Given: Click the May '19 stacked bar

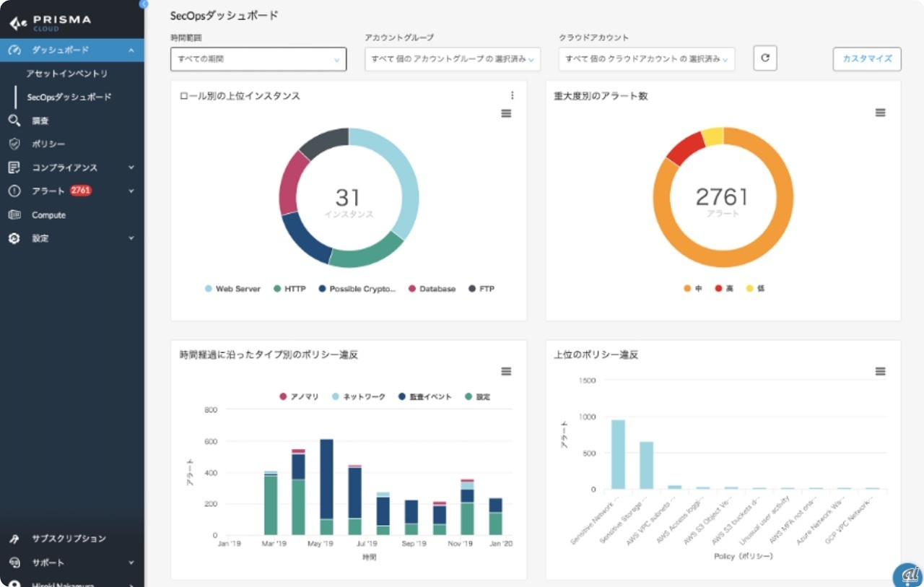Looking at the screenshot, I should [326, 487].
